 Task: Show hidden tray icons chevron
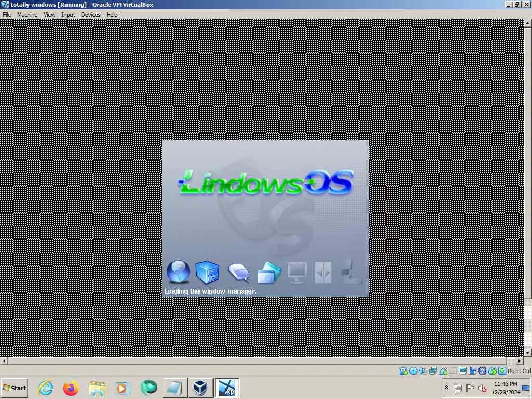tap(446, 388)
